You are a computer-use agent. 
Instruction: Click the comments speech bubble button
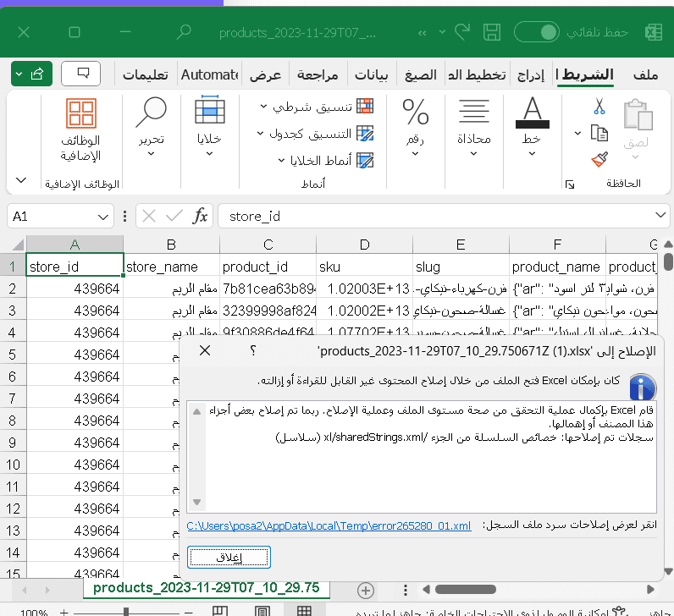click(81, 74)
